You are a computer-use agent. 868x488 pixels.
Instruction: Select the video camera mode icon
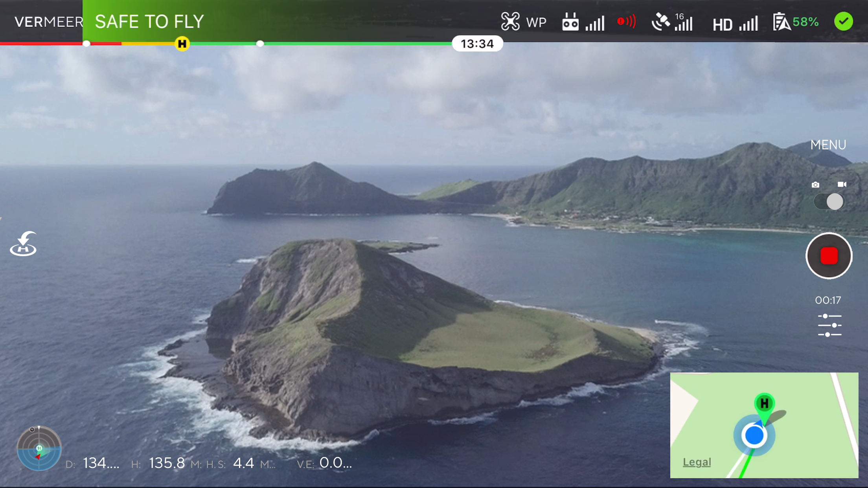(x=842, y=184)
